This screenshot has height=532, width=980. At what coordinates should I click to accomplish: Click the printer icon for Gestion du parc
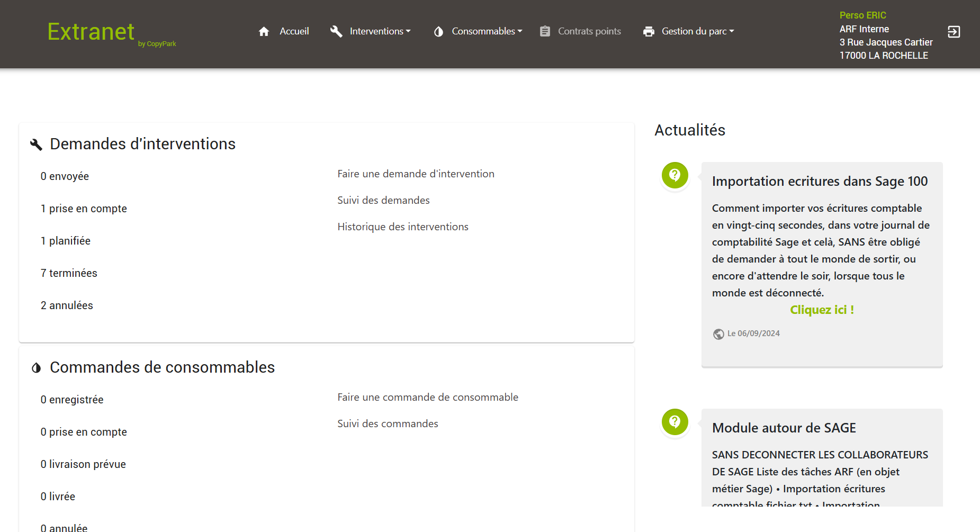pos(649,32)
